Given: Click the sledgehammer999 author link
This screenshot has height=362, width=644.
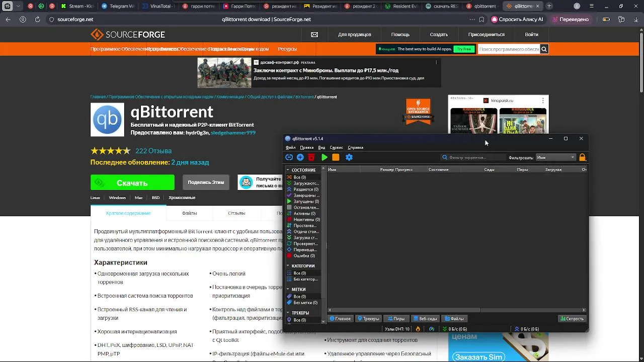Looking at the screenshot, I should 233,133.
